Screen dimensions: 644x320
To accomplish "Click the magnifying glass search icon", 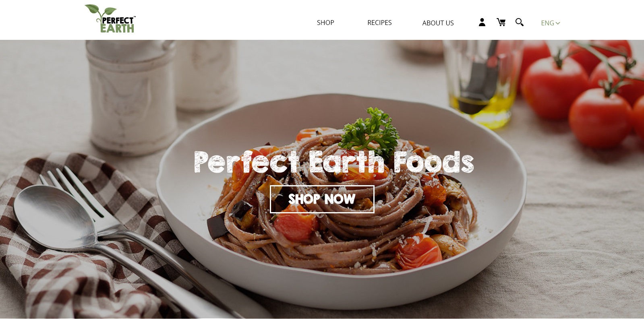I will [520, 22].
